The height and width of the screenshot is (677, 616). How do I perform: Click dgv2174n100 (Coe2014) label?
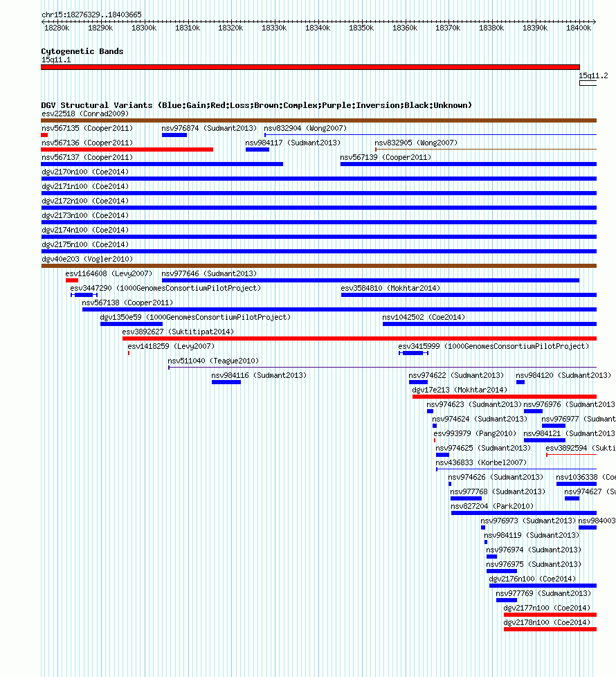coord(85,230)
